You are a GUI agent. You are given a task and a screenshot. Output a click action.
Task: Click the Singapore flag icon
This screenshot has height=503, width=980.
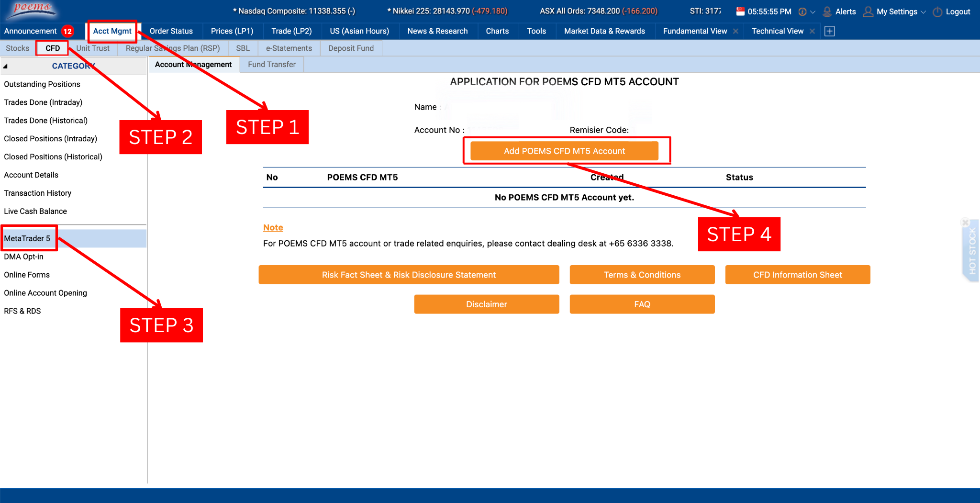coord(740,11)
